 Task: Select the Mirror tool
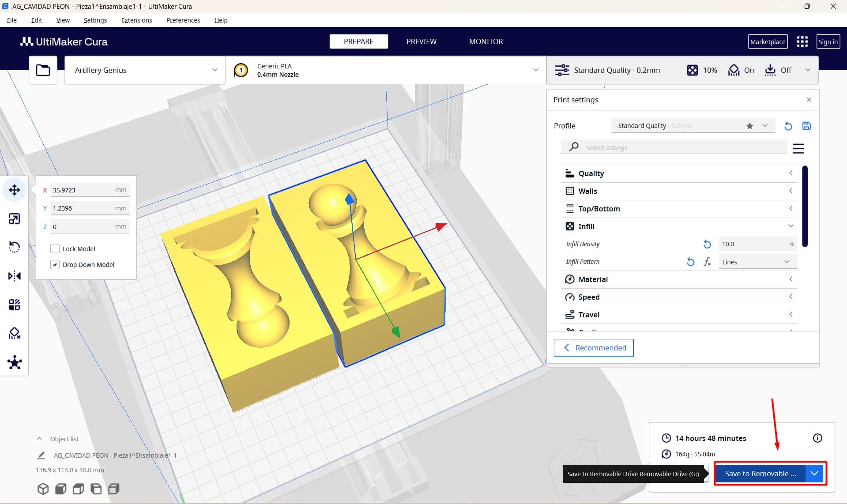[x=14, y=276]
